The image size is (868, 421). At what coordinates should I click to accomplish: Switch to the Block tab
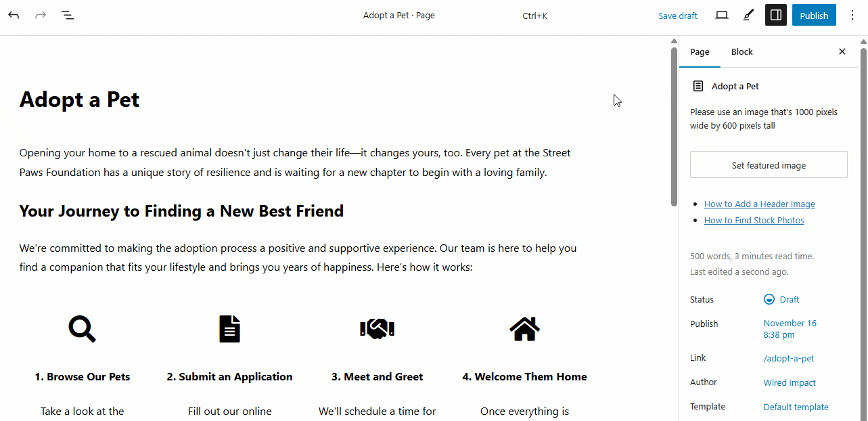(x=741, y=51)
